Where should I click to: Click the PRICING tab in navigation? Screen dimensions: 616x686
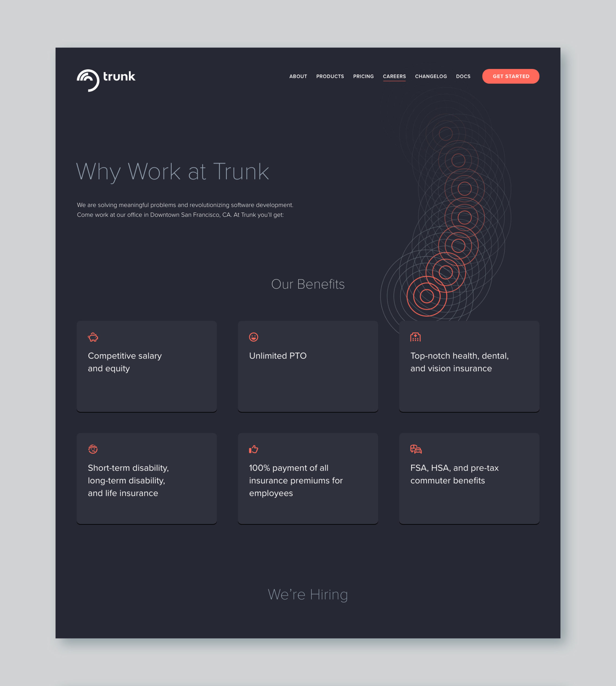click(363, 76)
